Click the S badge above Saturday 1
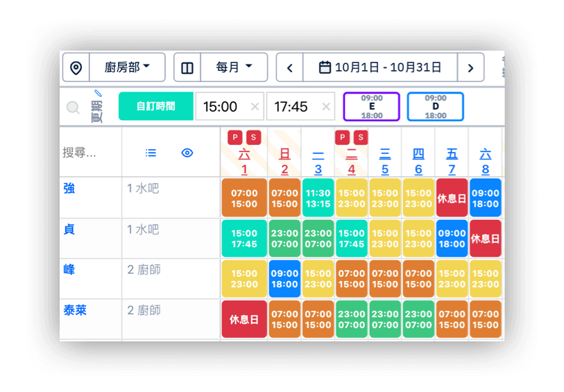This screenshot has width=564, height=392. (x=254, y=137)
